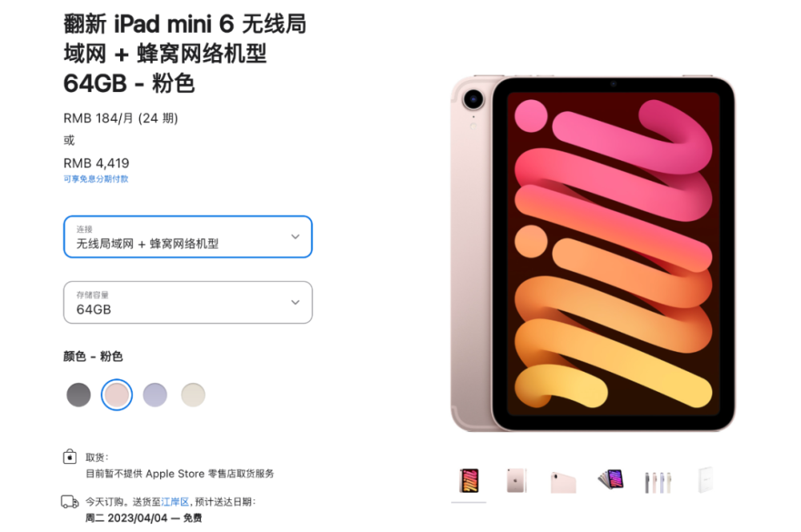The image size is (801, 532).
Task: View the fanned multi-color iPads thumbnail
Action: coord(611,480)
